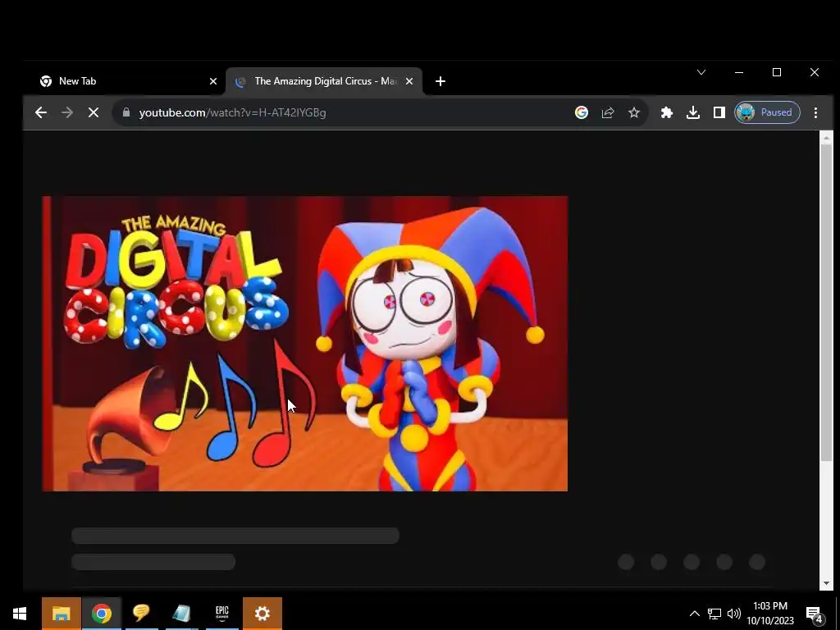The width and height of the screenshot is (840, 630).
Task: Click the page vertical scrollbar
Action: (x=826, y=302)
